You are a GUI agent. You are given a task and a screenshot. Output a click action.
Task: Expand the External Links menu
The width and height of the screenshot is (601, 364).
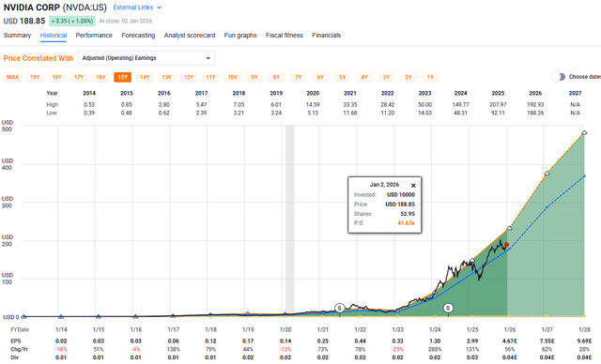[137, 8]
